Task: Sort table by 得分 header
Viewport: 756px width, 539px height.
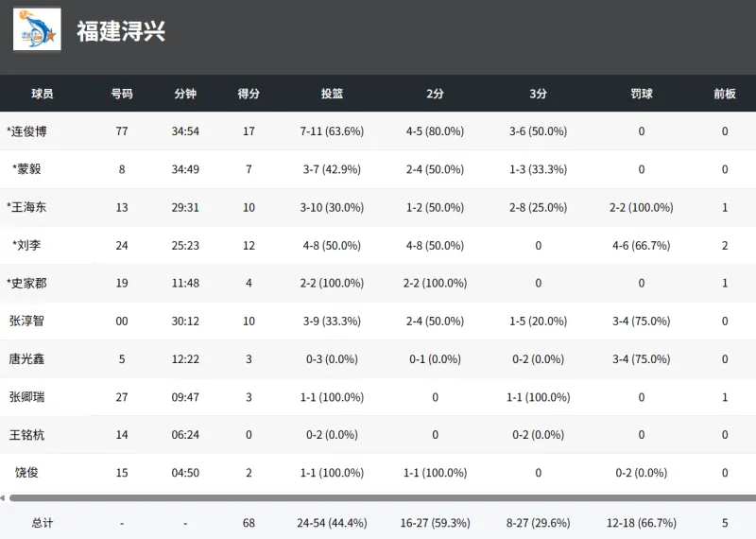Action: (x=249, y=94)
